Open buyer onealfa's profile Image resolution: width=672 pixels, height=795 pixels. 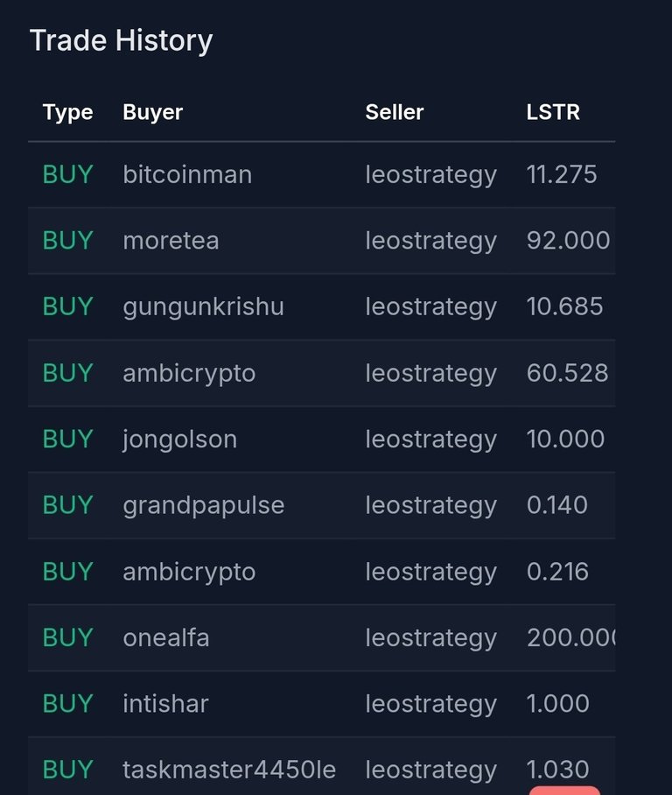click(165, 637)
